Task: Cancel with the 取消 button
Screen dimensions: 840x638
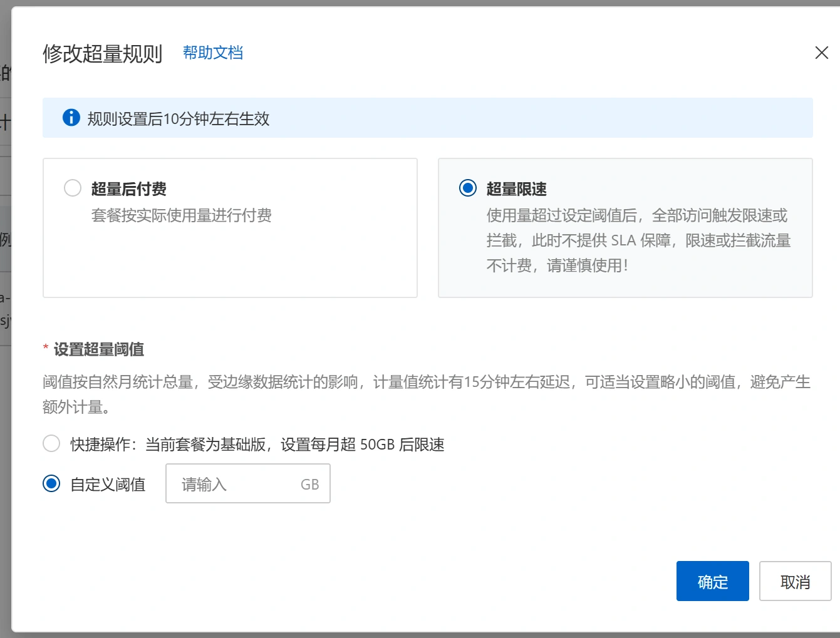Action: click(796, 581)
